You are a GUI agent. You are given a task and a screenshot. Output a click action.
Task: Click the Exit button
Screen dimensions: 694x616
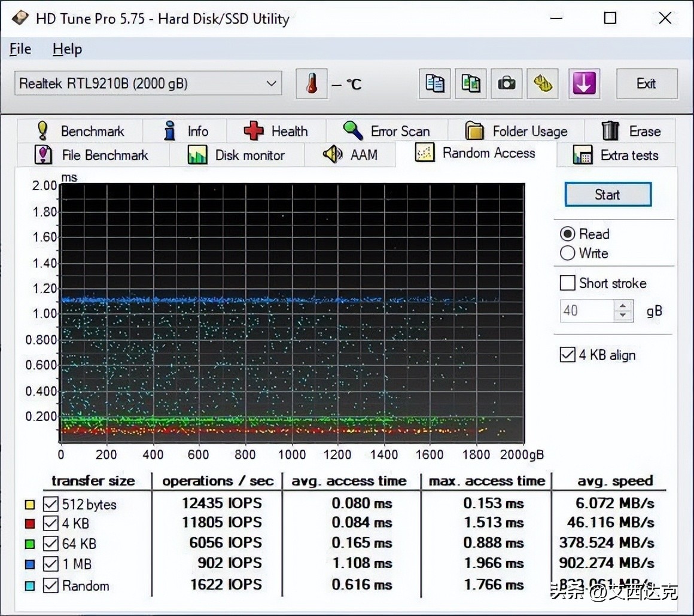click(647, 84)
